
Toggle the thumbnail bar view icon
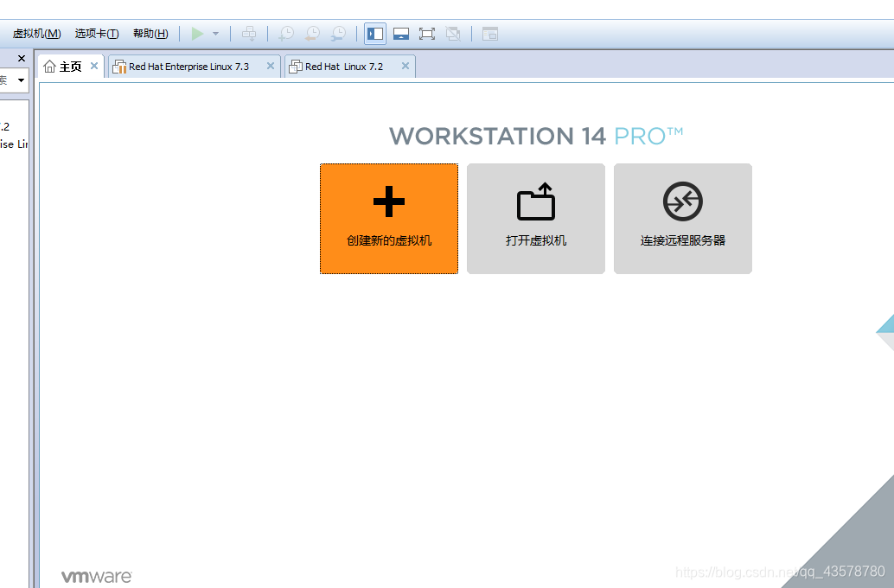(401, 34)
